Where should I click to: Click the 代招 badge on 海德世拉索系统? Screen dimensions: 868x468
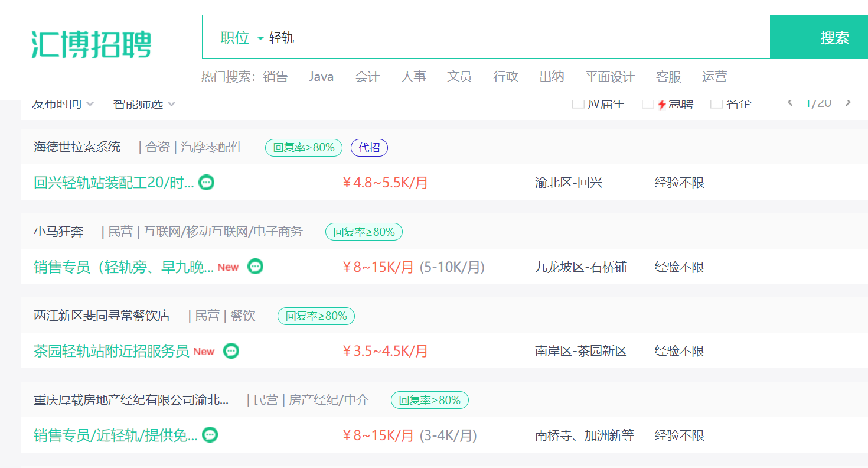click(369, 148)
